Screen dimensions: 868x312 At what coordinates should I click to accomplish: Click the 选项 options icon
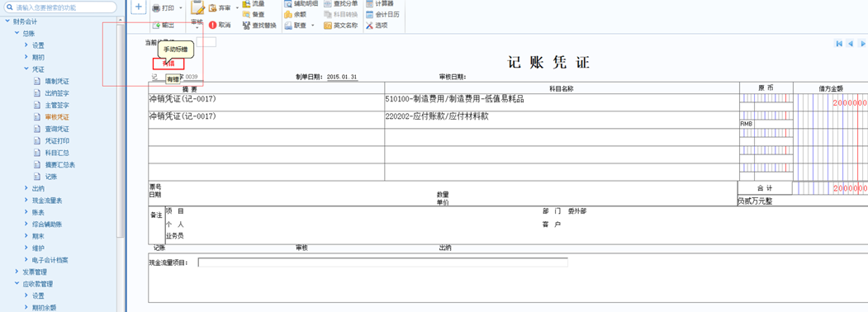pyautogui.click(x=369, y=26)
